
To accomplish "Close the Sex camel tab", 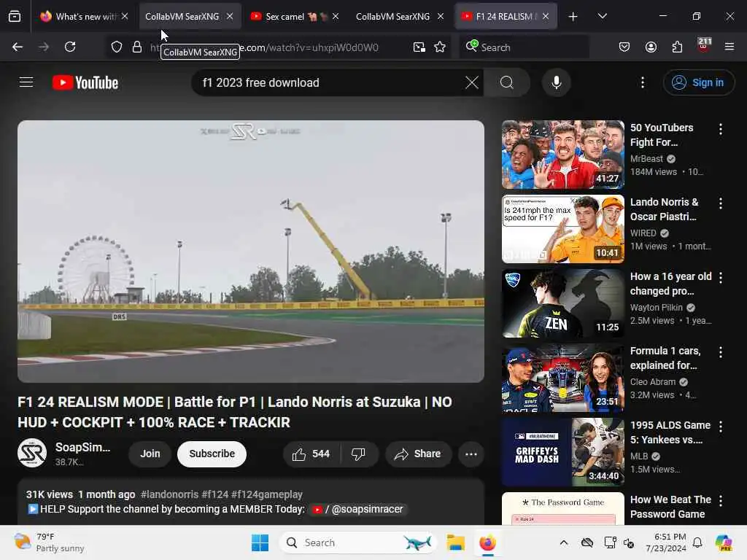I will (336, 16).
